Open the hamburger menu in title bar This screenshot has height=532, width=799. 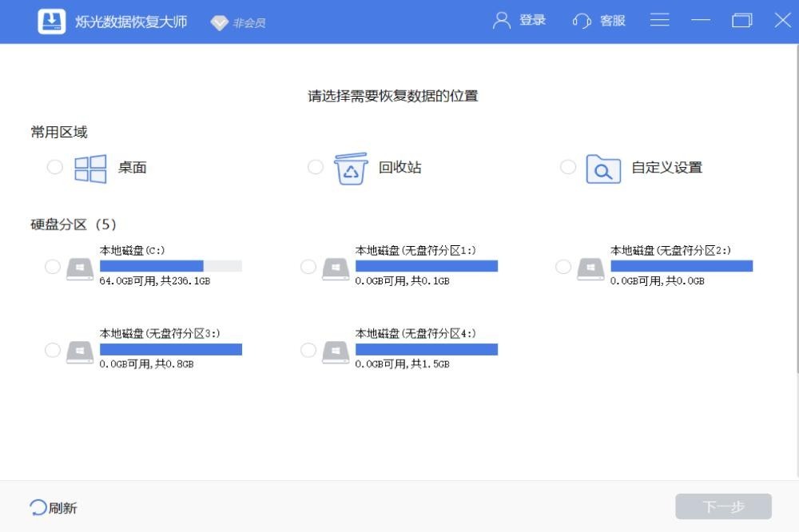(x=659, y=21)
